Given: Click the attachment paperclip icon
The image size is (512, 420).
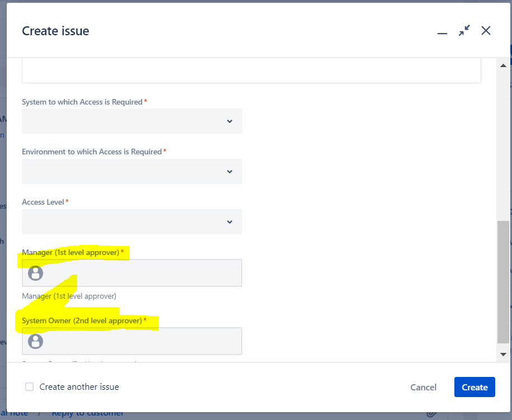Looking at the screenshot, I should (x=431, y=413).
